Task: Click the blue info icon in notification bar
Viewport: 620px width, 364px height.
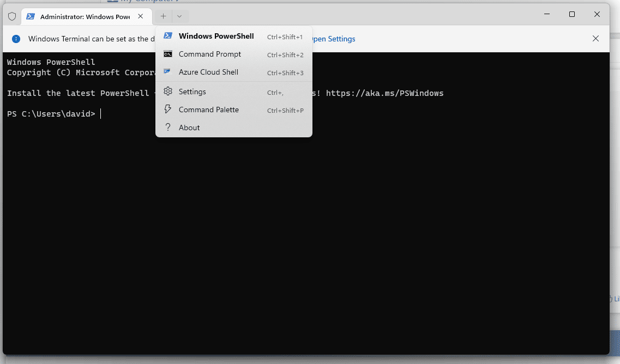Action: point(16,39)
